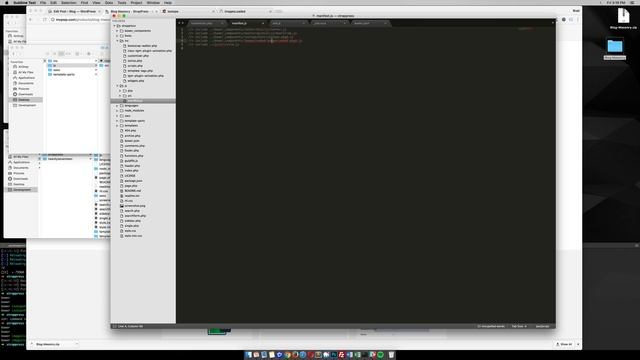640x360 pixels.
Task: Open style.min.css in file tree
Action: point(133,236)
